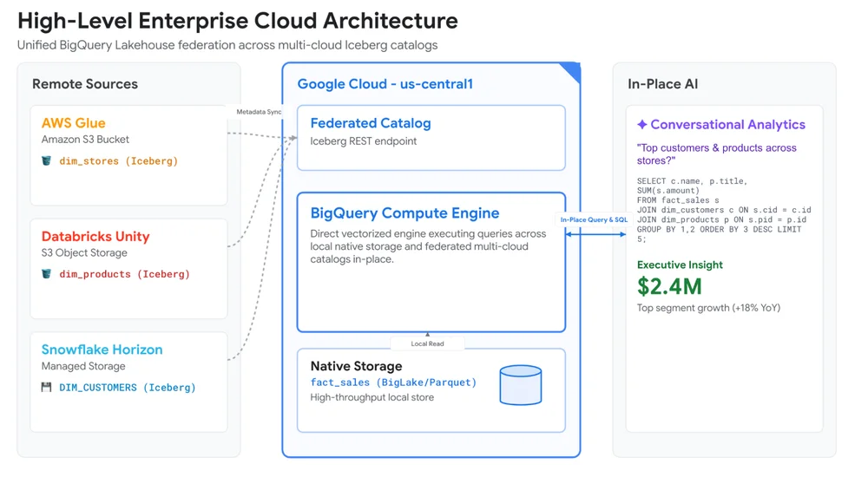This screenshot has height=477, width=868.
Task: Click the $2.4M executive insight value
Action: click(669, 287)
